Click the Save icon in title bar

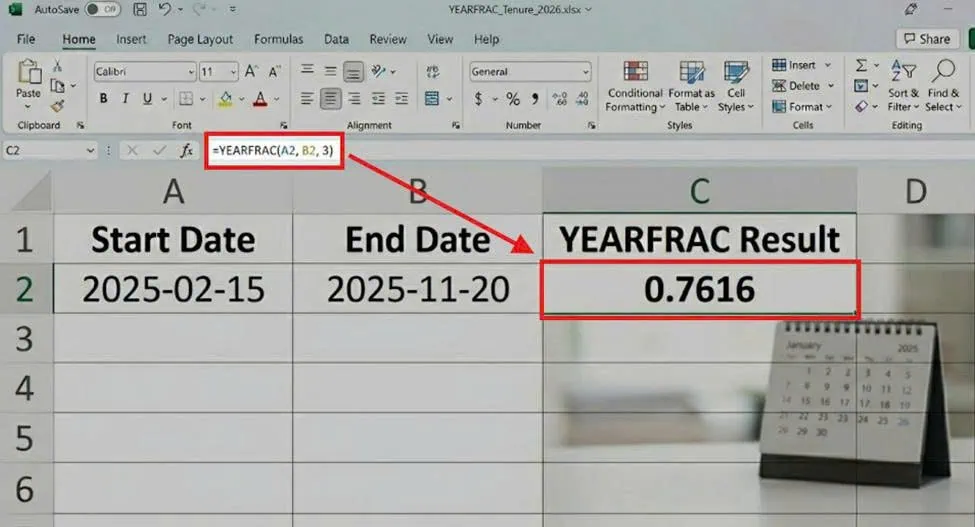[141, 9]
